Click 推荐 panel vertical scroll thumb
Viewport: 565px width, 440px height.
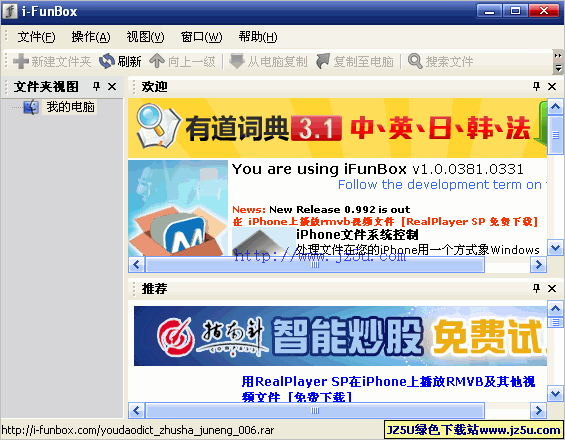click(x=555, y=322)
